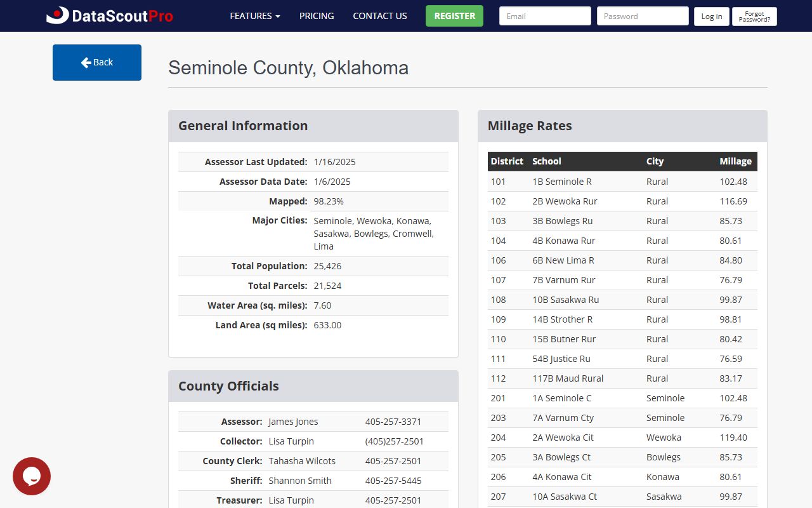
Task: Go back with the Back button
Action: 97,62
